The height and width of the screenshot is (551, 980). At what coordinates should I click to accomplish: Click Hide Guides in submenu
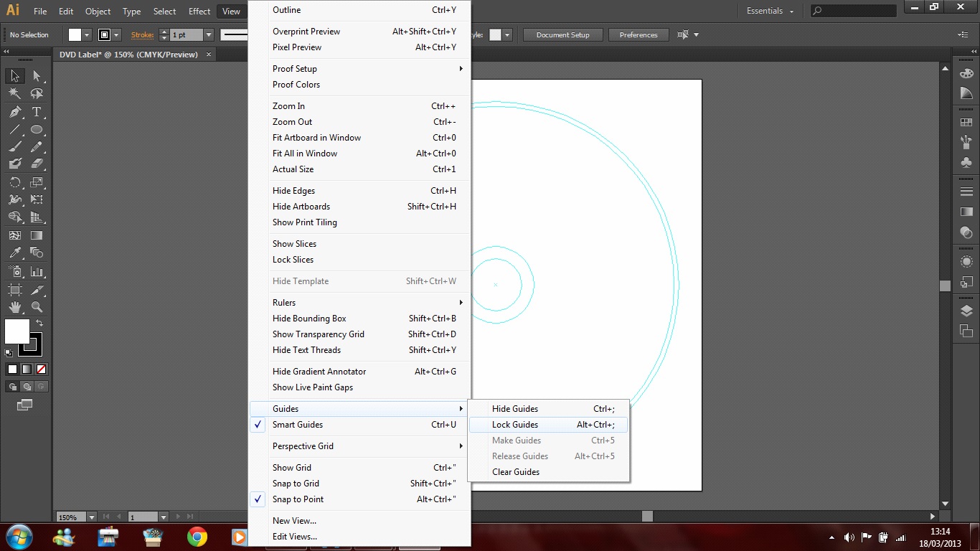pos(549,409)
